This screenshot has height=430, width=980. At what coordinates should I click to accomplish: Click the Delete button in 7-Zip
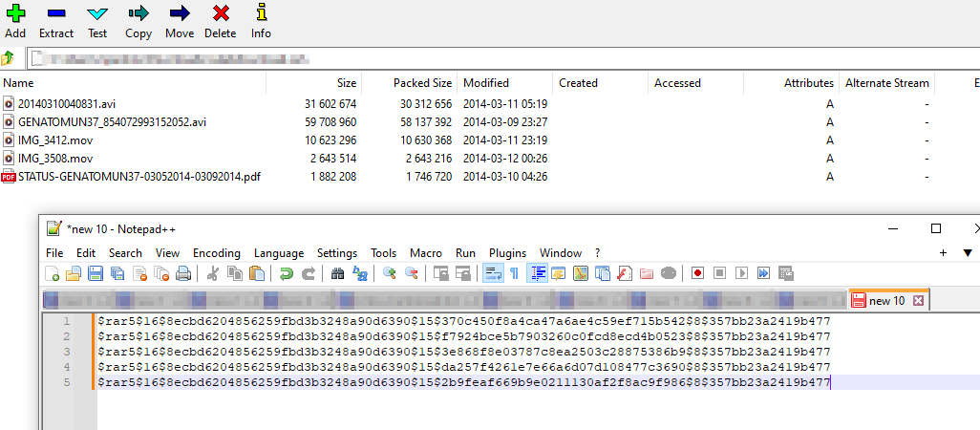pyautogui.click(x=220, y=21)
